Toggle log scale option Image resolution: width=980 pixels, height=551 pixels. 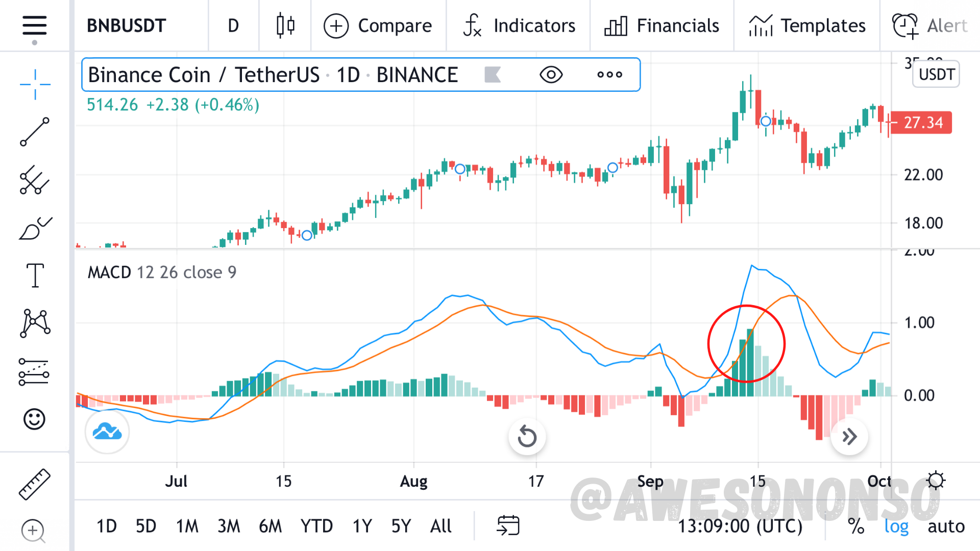coord(896,526)
